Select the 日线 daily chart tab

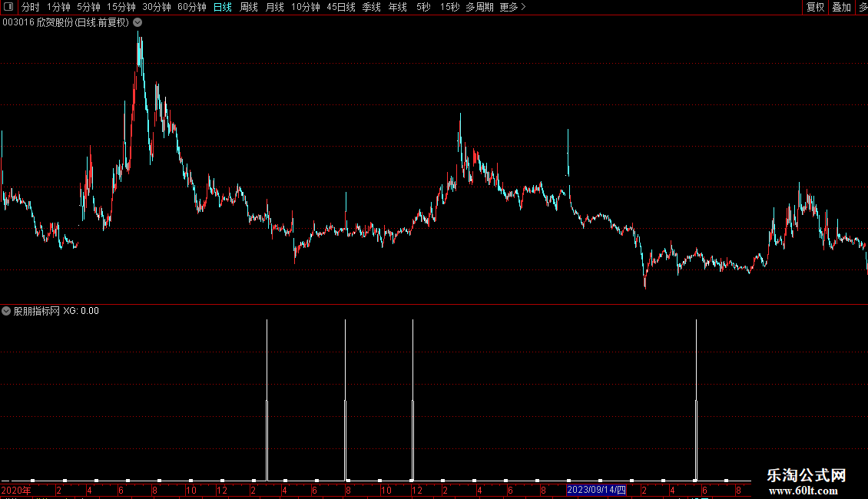pyautogui.click(x=223, y=7)
